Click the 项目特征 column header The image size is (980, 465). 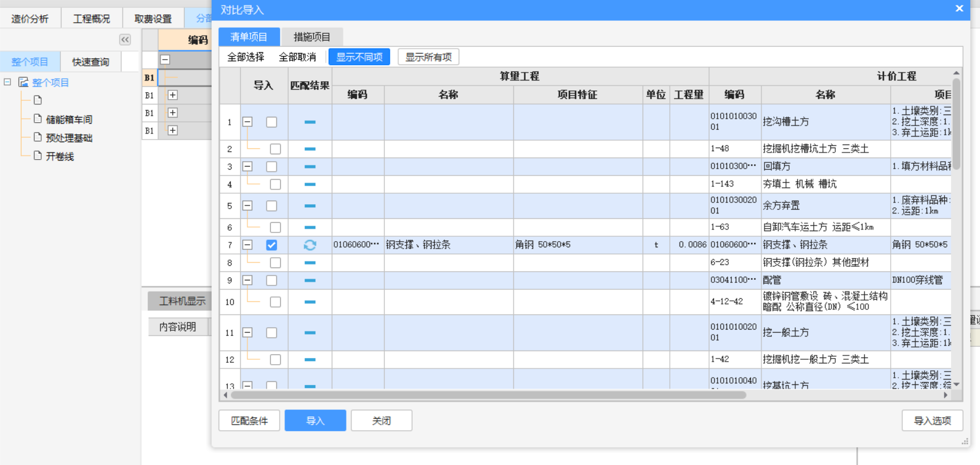click(578, 95)
